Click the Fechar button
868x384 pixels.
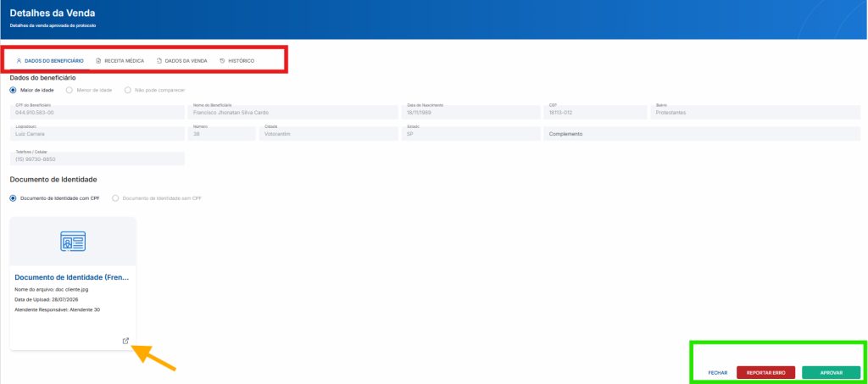point(717,373)
